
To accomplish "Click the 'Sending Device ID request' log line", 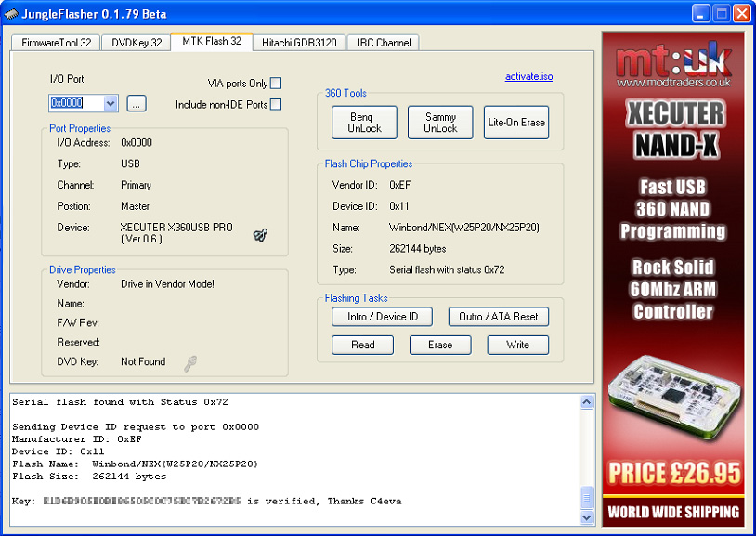I will [x=136, y=427].
